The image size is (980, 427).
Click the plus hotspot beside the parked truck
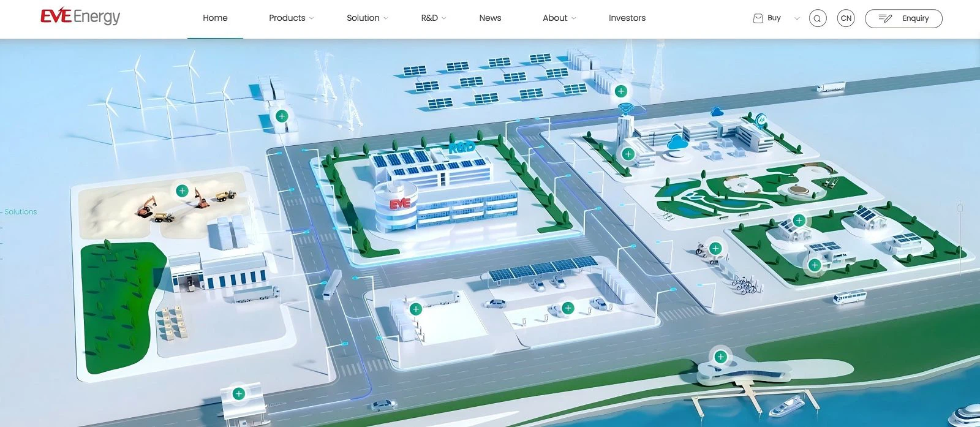click(415, 309)
